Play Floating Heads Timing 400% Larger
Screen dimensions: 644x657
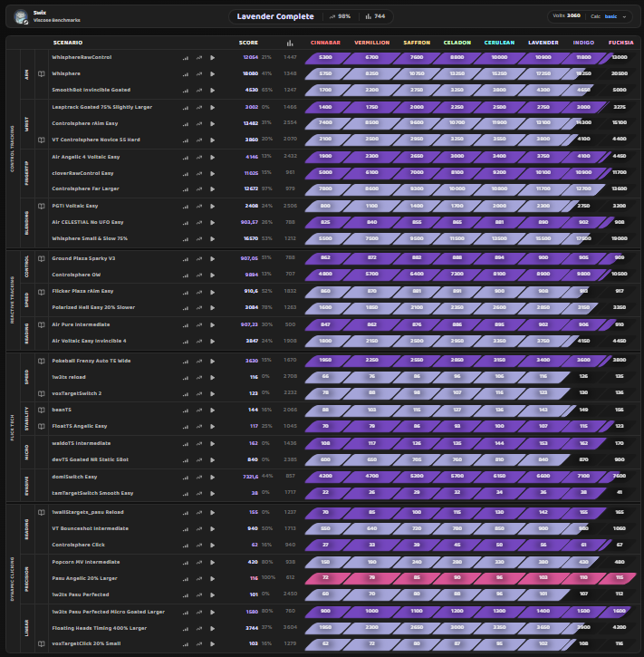pyautogui.click(x=212, y=629)
